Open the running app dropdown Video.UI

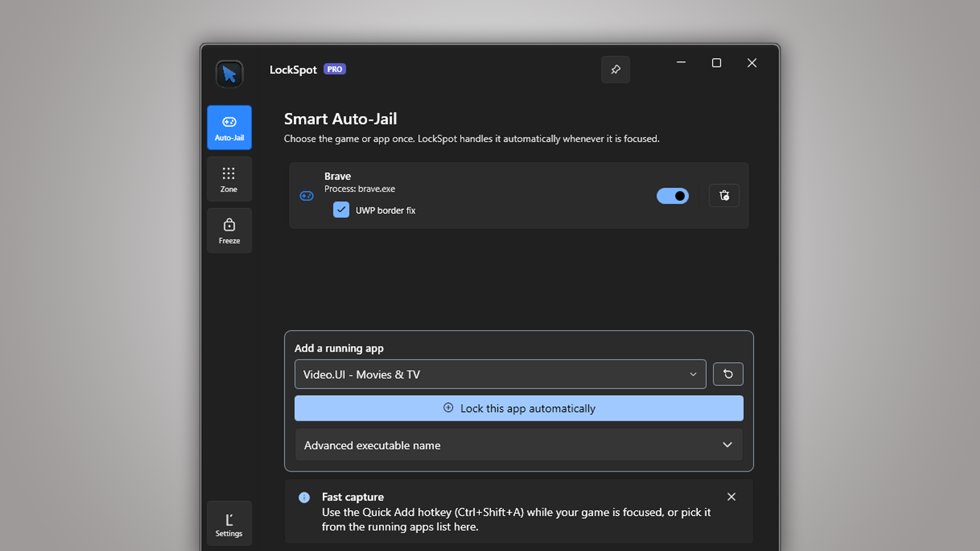coord(500,374)
